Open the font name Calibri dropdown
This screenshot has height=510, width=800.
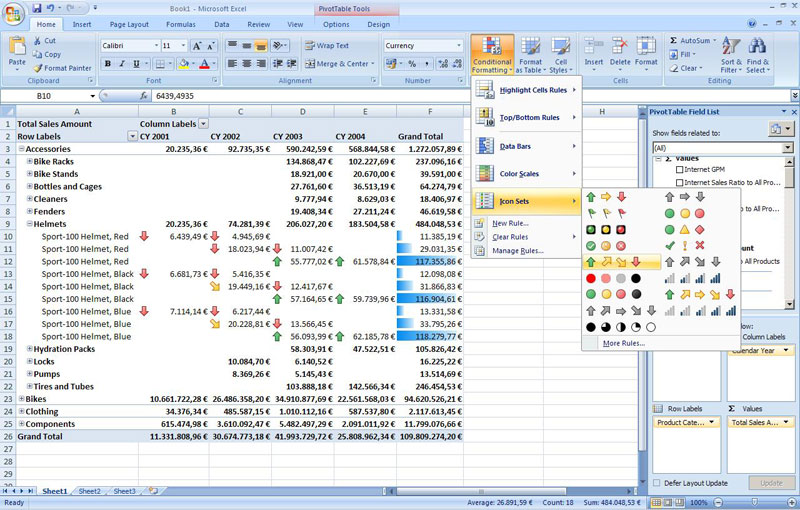(156, 45)
